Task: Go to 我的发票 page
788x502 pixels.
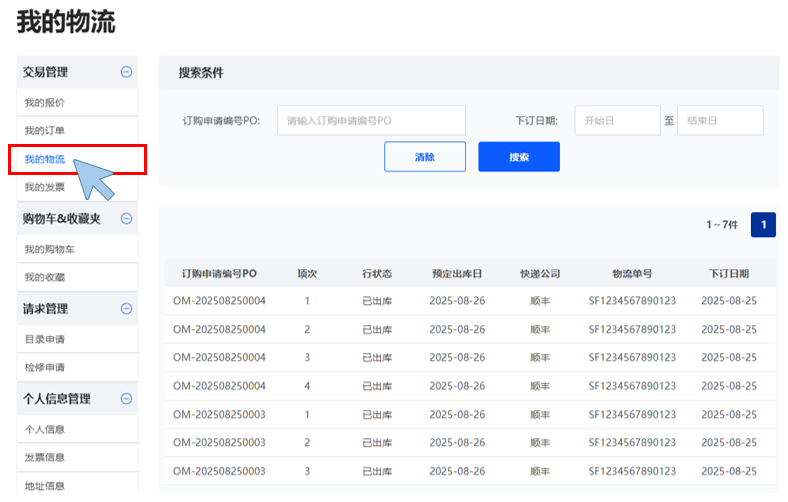Action: click(45, 188)
